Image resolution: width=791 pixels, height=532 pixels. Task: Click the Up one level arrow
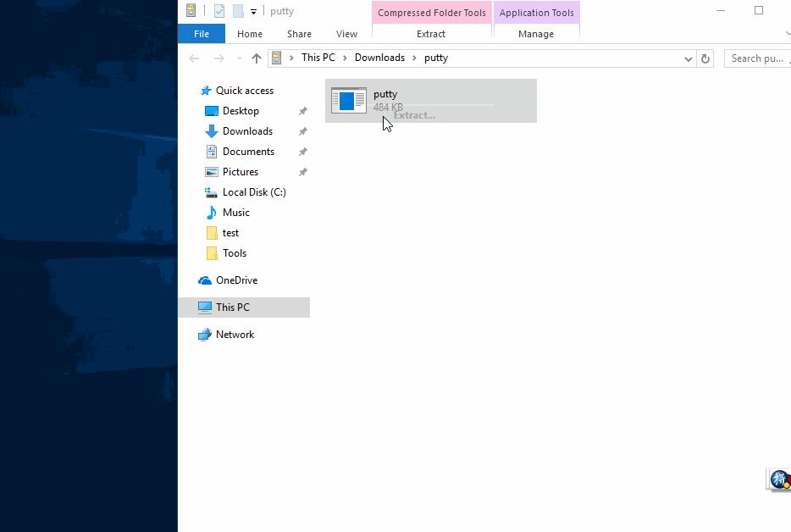click(x=257, y=58)
